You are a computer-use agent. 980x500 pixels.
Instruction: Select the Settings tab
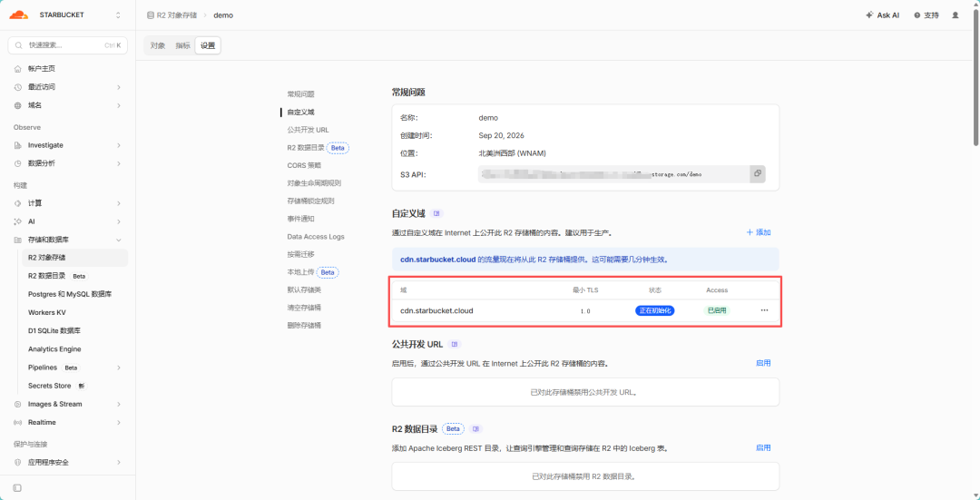click(x=208, y=45)
